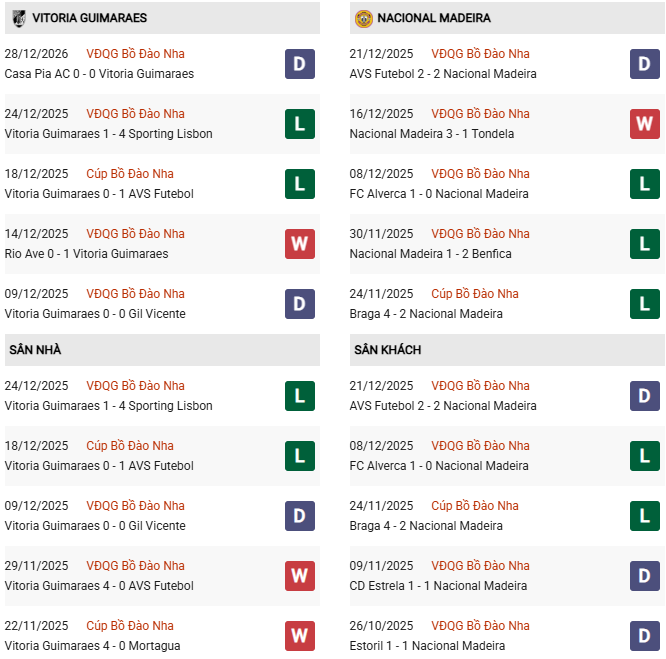Viewport: 666px width, 659px height.
Task: Open the SÂN KHÁCH section header
Action: coord(387,350)
